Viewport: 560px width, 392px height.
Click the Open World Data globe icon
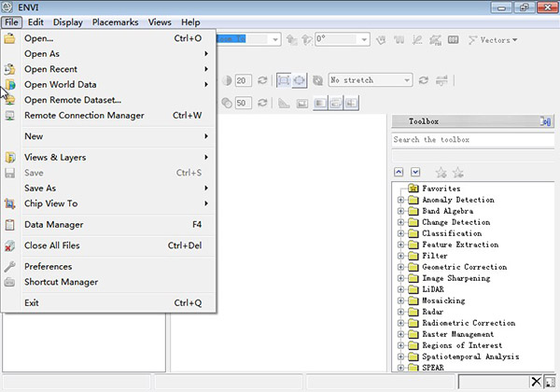(9, 85)
